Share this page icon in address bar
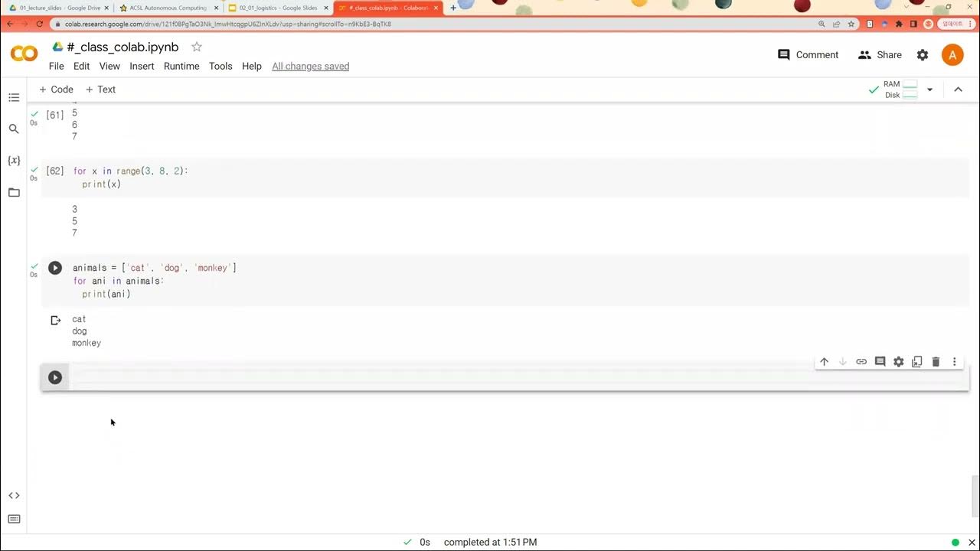980x551 pixels. 836,24
